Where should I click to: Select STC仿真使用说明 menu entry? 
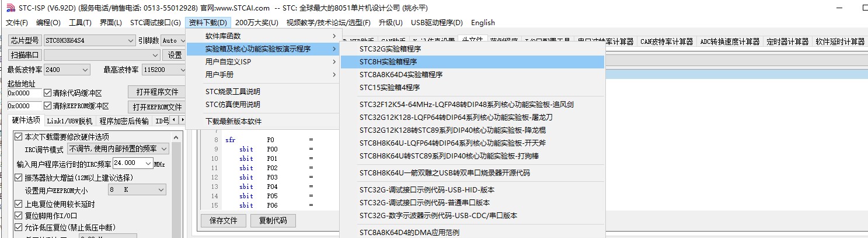263,105
